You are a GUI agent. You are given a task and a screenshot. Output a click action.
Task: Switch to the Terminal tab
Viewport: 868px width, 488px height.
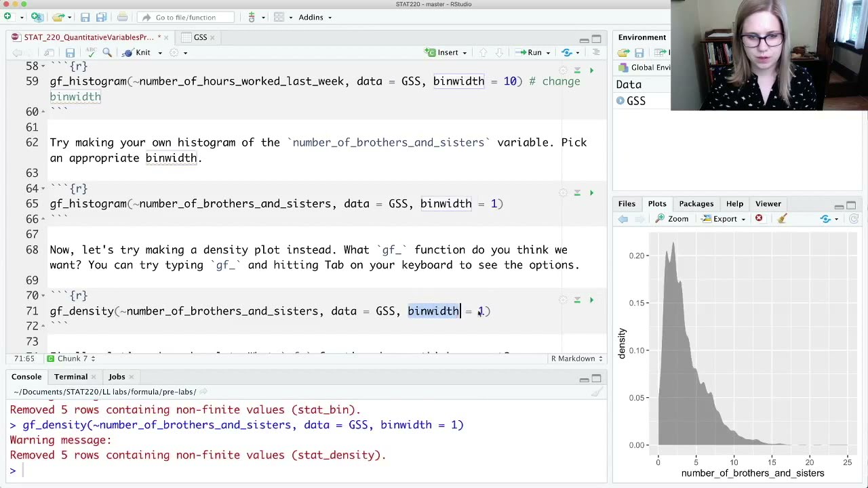[x=71, y=377]
